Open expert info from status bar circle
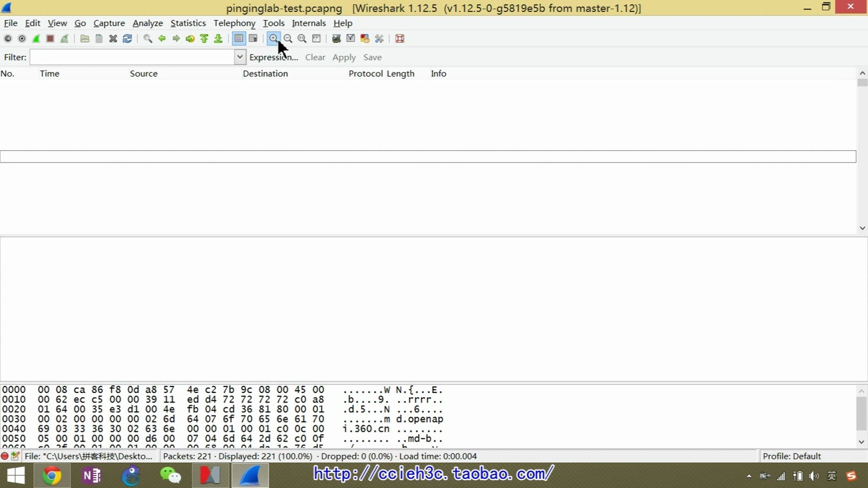 point(5,456)
